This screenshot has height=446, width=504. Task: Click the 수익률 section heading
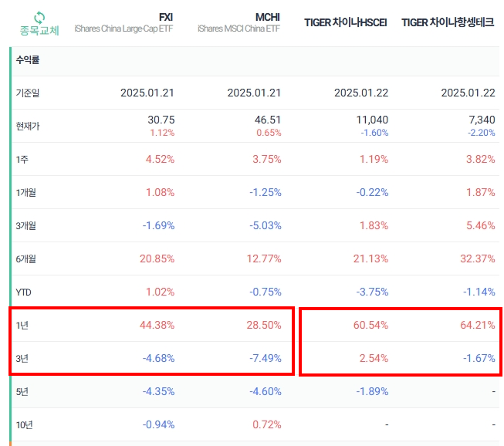click(28, 59)
